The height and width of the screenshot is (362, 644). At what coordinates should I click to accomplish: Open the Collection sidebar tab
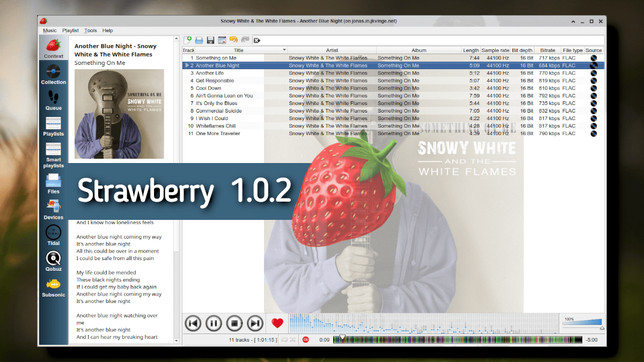click(53, 75)
